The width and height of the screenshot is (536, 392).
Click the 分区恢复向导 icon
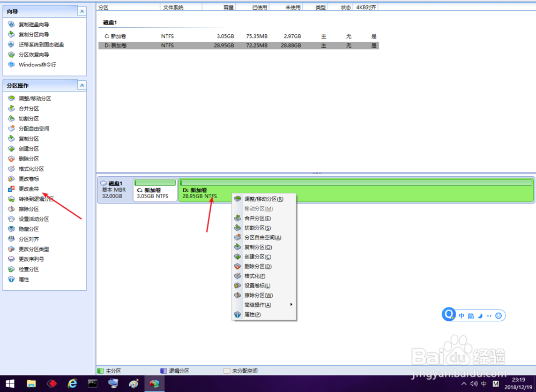point(11,54)
